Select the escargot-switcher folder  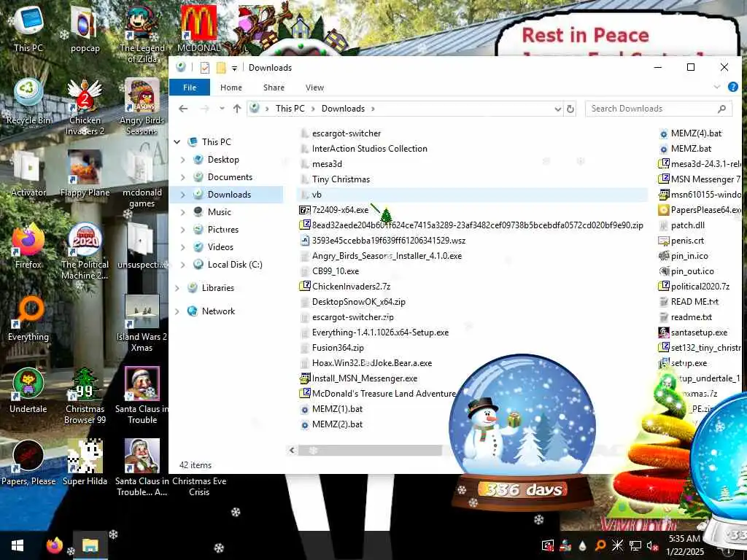[347, 133]
